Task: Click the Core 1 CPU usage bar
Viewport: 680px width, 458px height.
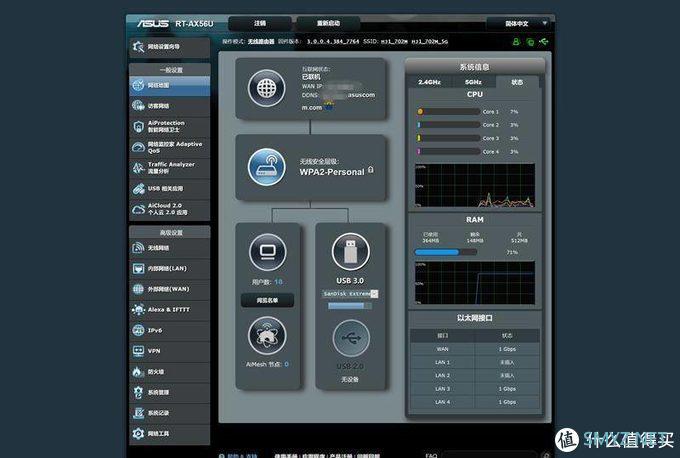Action: 448,111
